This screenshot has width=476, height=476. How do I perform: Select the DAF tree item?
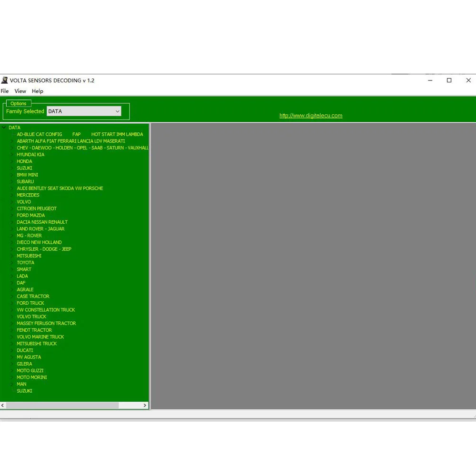pos(21,283)
